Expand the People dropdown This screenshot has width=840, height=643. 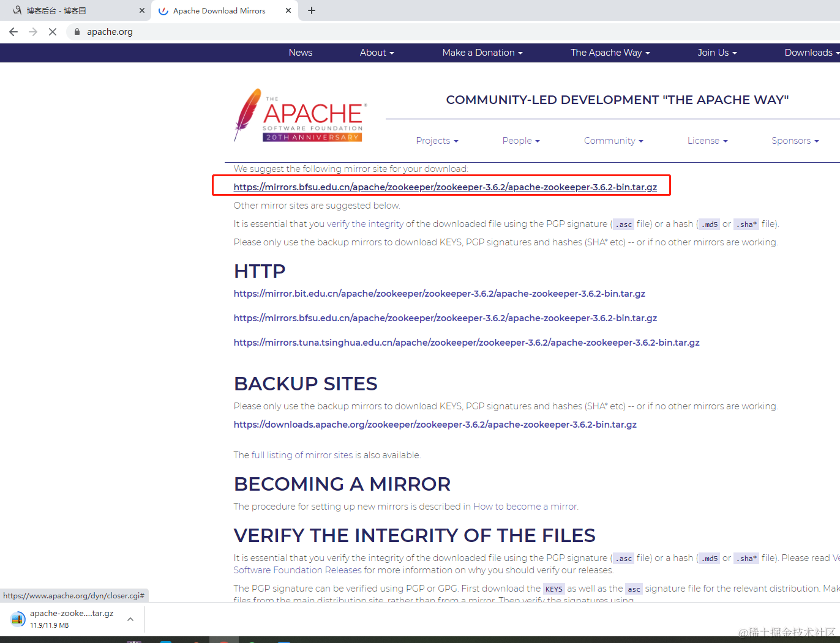(521, 141)
